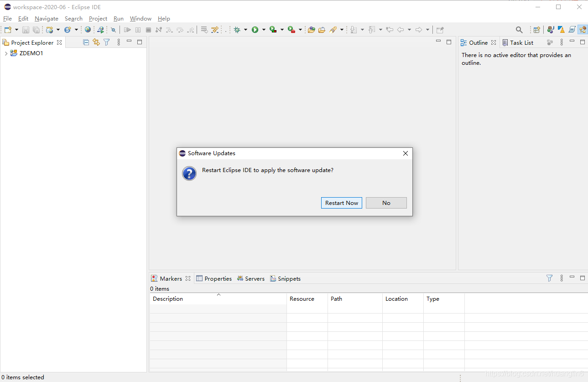Click the magnifier Quick Access search icon

tap(519, 30)
